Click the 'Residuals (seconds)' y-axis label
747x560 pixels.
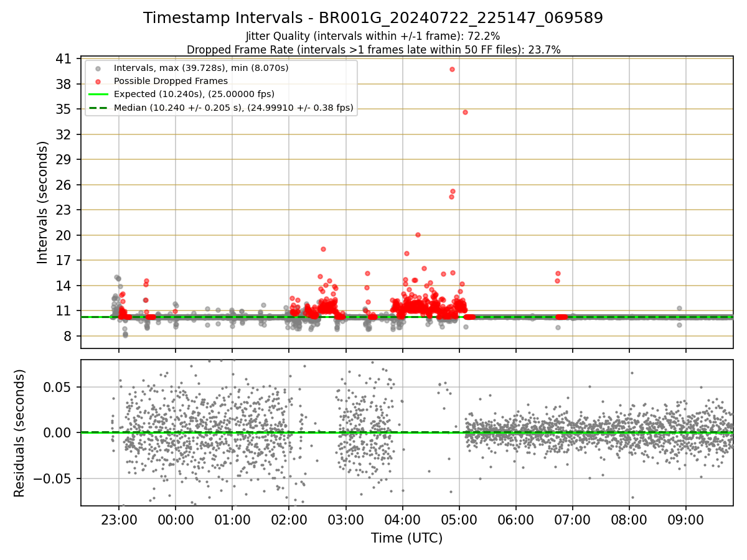(19, 433)
